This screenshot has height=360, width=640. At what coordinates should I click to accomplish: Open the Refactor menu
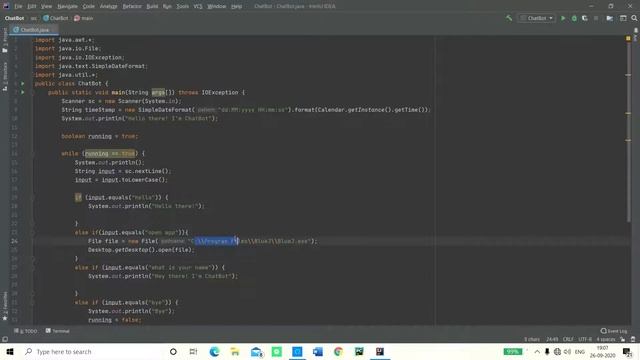point(132,6)
